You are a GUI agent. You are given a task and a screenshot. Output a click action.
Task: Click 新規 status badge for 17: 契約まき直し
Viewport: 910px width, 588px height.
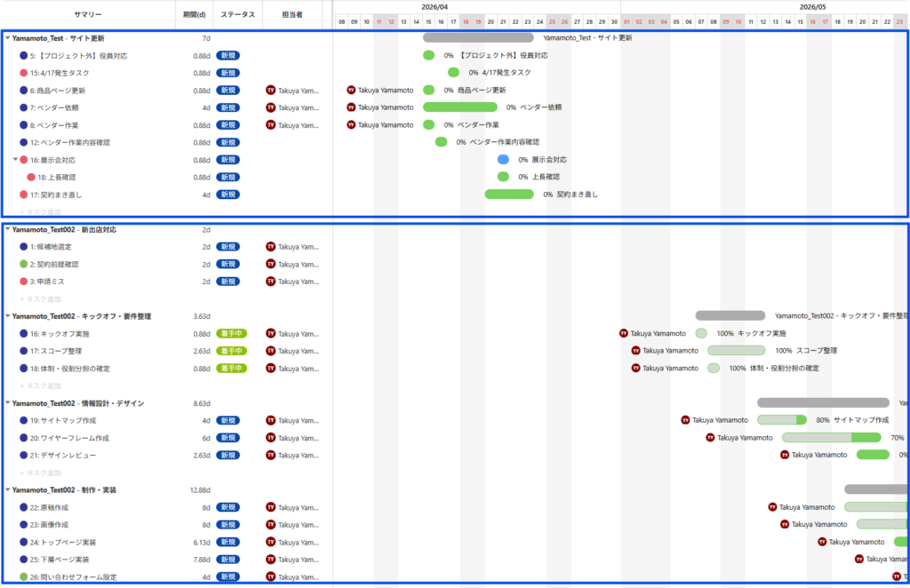tap(227, 195)
